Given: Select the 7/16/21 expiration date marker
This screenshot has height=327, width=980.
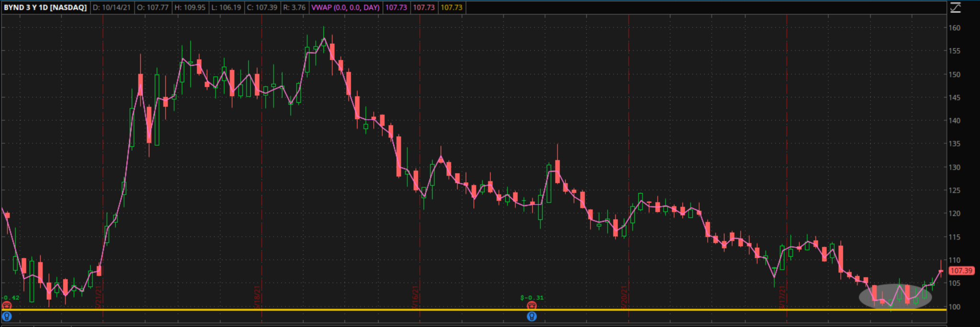Looking at the screenshot, I should tap(415, 297).
